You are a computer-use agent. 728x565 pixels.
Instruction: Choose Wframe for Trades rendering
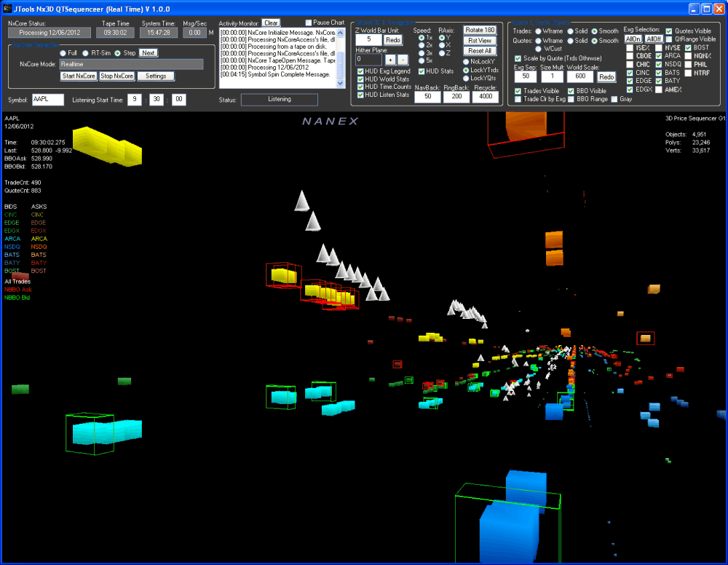539,31
